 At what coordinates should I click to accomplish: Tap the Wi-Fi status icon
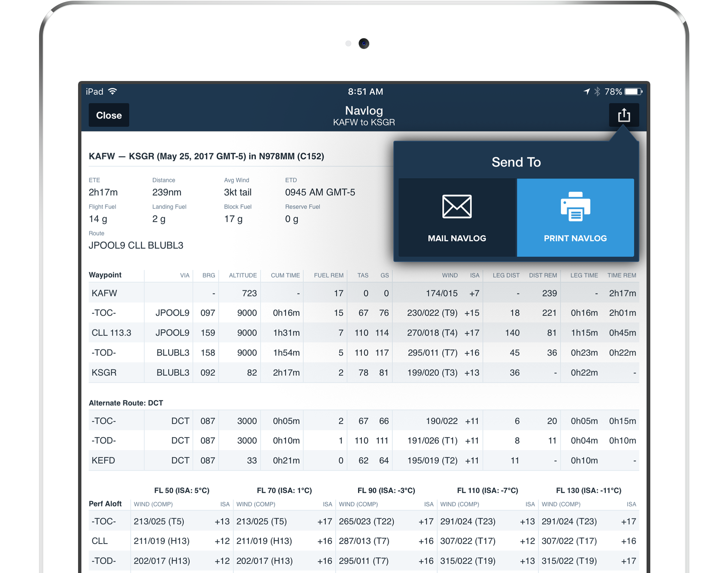(x=113, y=91)
